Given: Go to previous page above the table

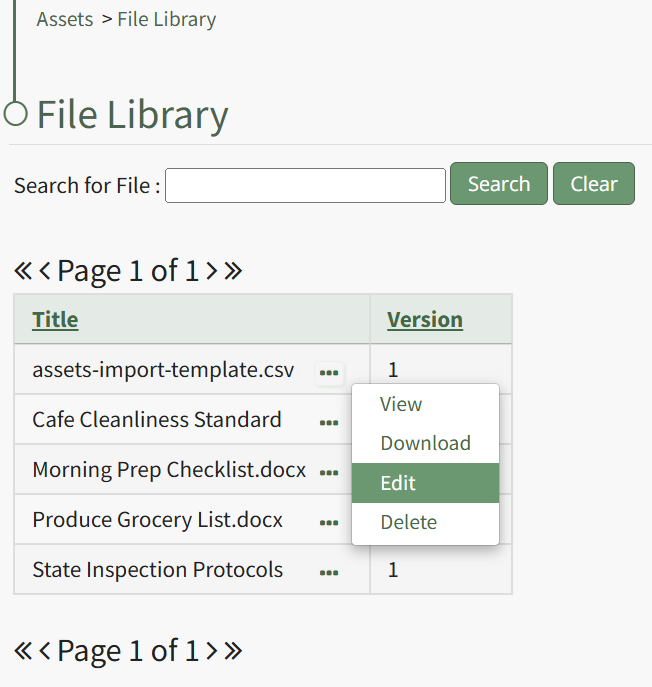Looking at the screenshot, I should 45,271.
